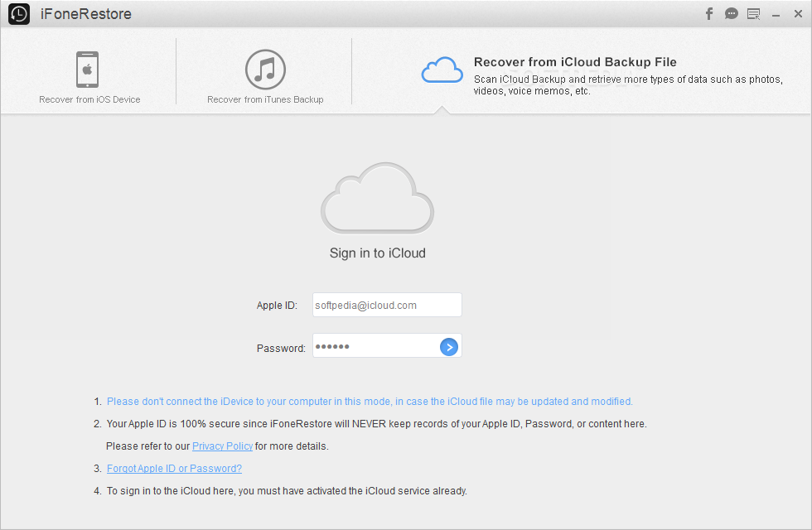Click the Sign in to iCloud heading
Viewport: 812px width, 530px height.
[378, 253]
